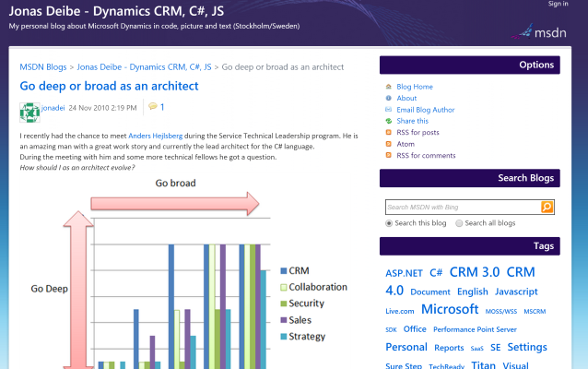Open the jonadei author link
The image size is (588, 369).
click(53, 108)
